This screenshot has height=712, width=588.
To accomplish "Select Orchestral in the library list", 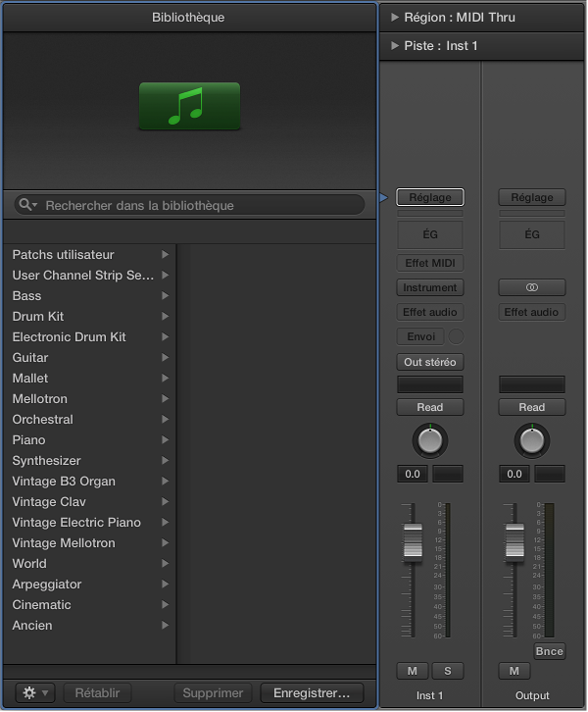I will pyautogui.click(x=90, y=419).
